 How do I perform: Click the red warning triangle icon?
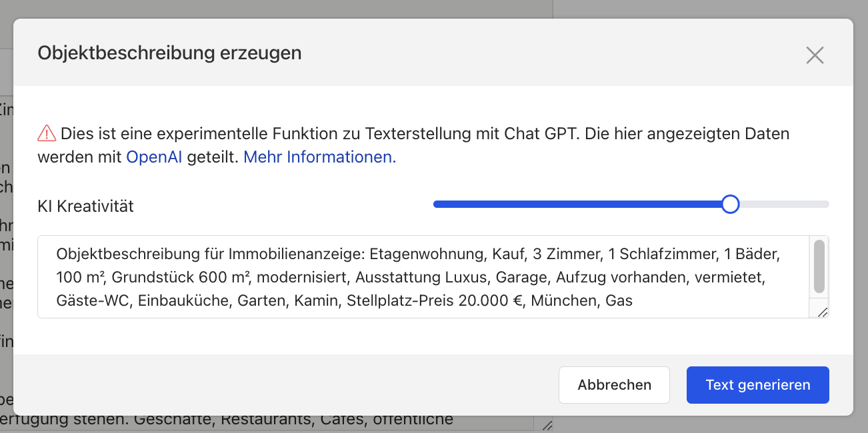[47, 134]
